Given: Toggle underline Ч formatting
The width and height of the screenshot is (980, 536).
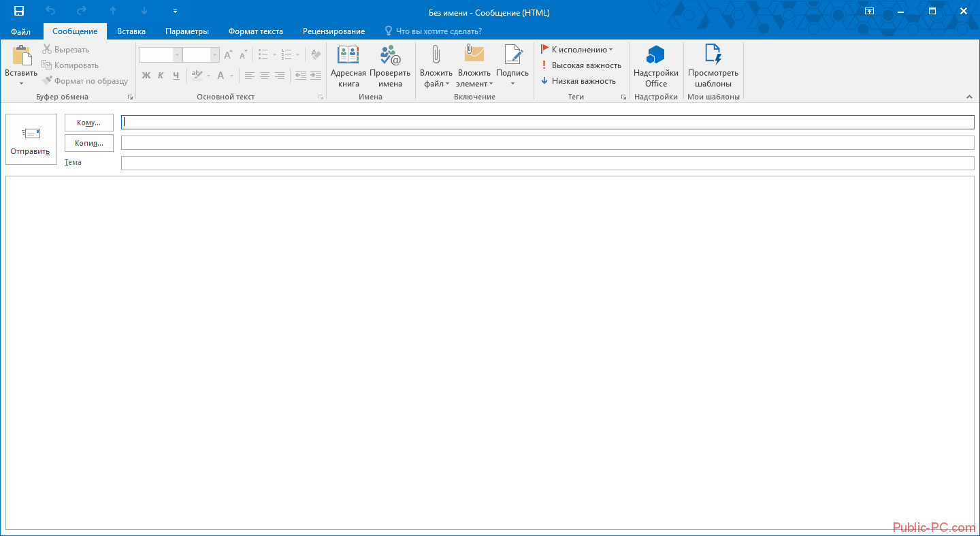Looking at the screenshot, I should [176, 76].
